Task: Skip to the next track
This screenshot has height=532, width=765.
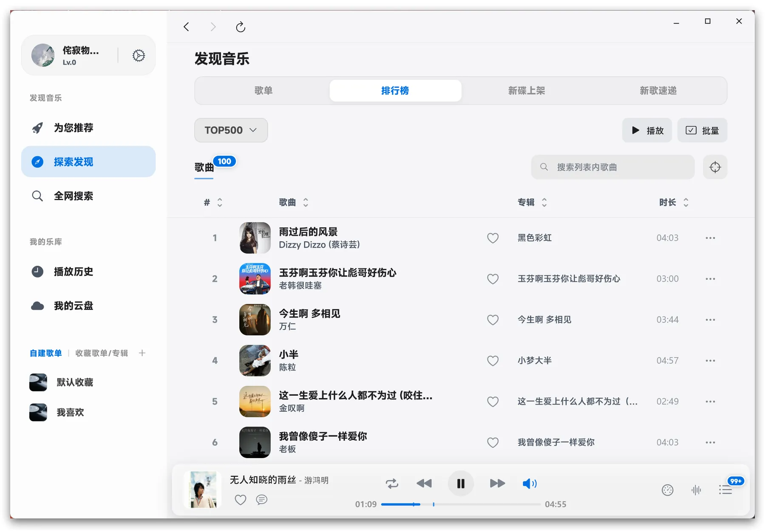Action: [497, 484]
